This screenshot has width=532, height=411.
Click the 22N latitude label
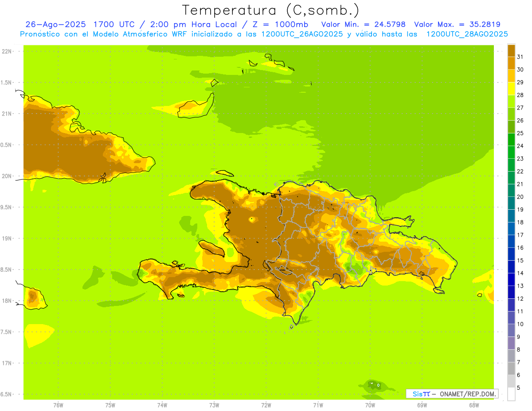(7, 51)
